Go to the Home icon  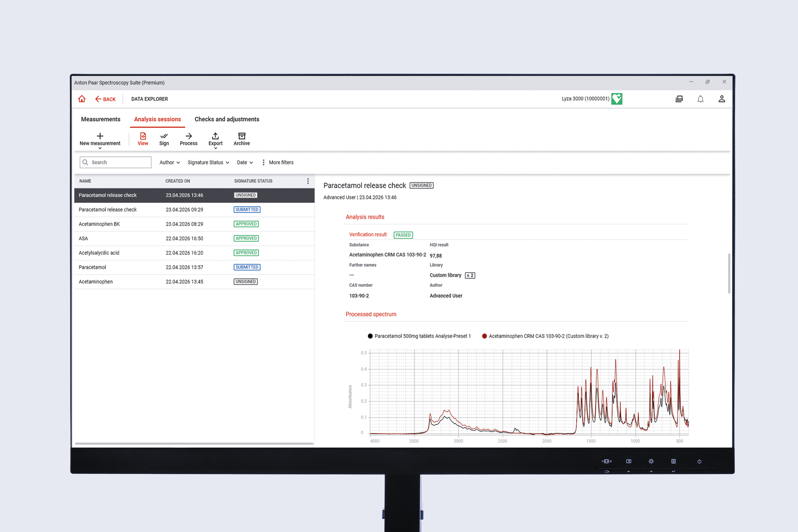pos(82,99)
